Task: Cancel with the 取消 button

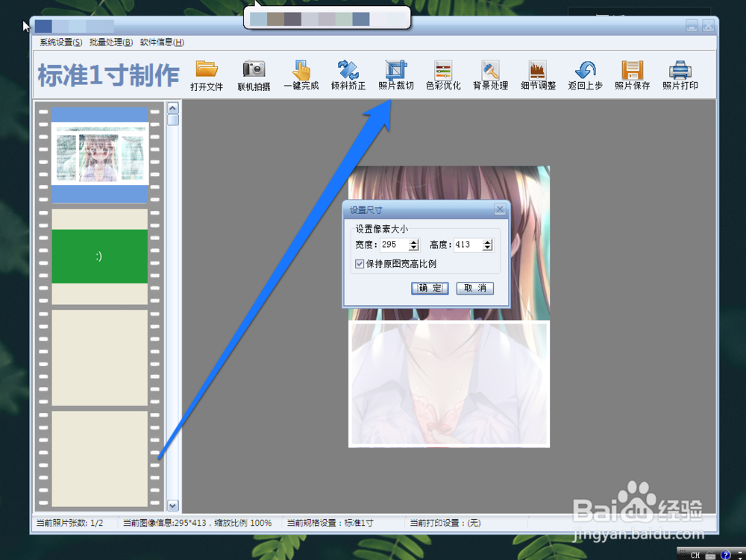Action: pos(474,288)
